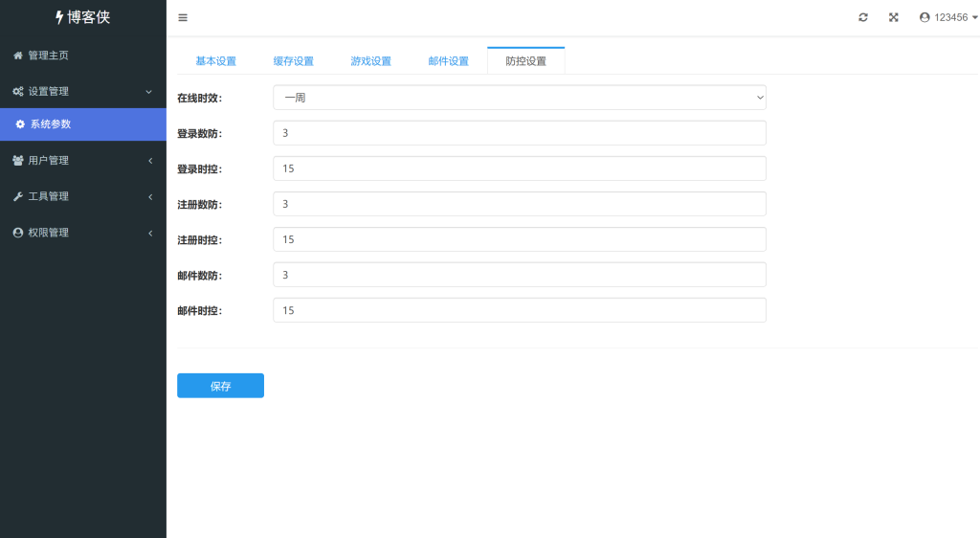The image size is (980, 538).
Task: Focus the 邮件时控 input field
Action: (520, 310)
